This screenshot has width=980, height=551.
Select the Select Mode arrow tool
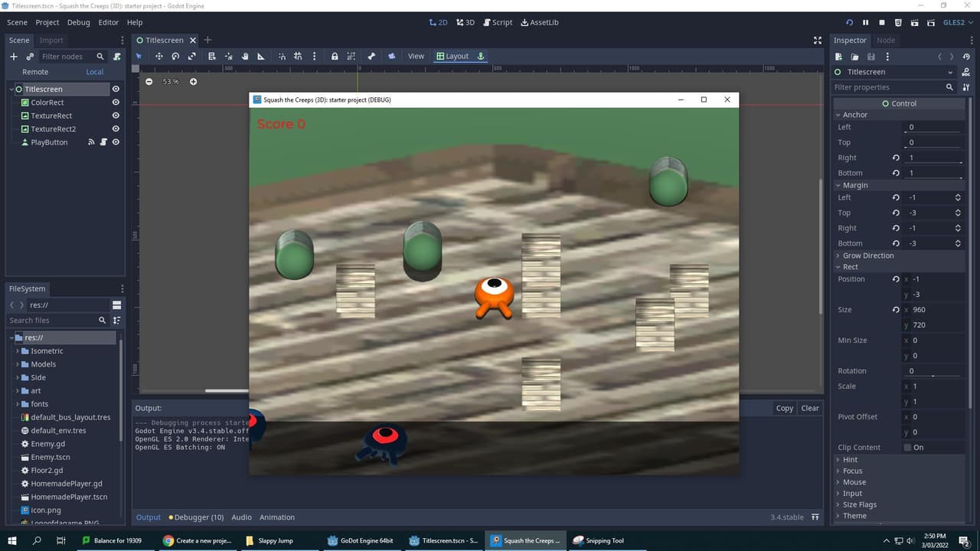tap(139, 56)
